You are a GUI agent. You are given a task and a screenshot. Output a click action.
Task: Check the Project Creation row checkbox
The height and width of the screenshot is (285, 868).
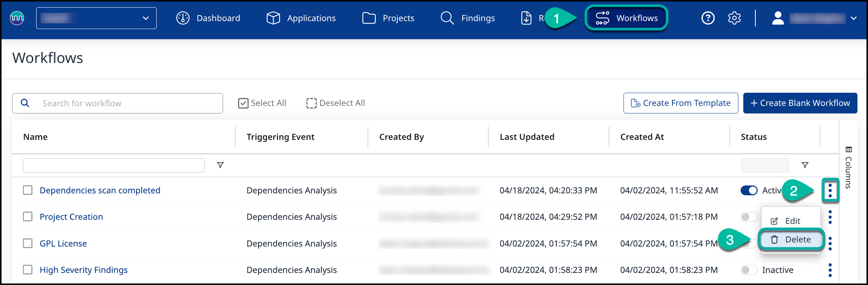(28, 217)
